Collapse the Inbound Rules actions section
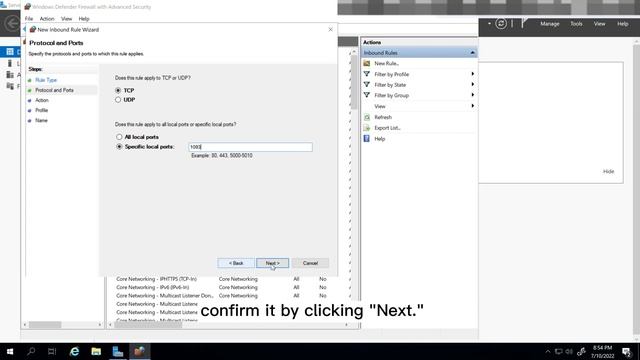The image size is (640, 360). coord(472,53)
